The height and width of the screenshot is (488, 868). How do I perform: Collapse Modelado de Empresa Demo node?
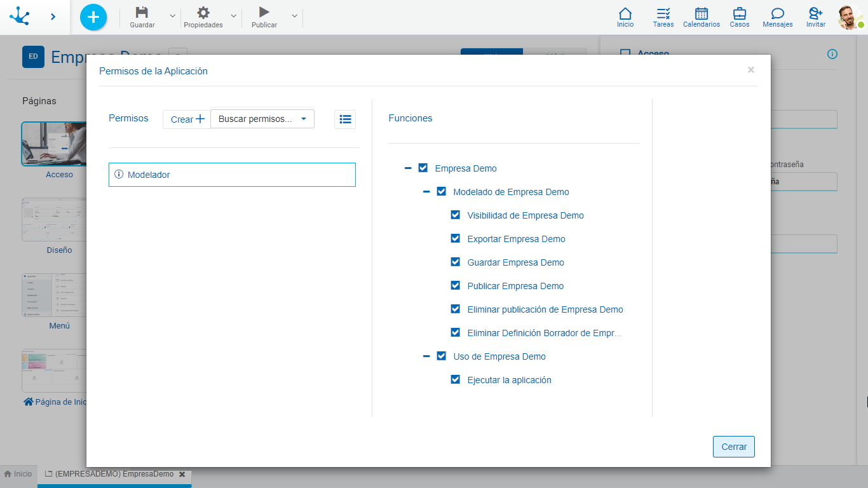[426, 192]
